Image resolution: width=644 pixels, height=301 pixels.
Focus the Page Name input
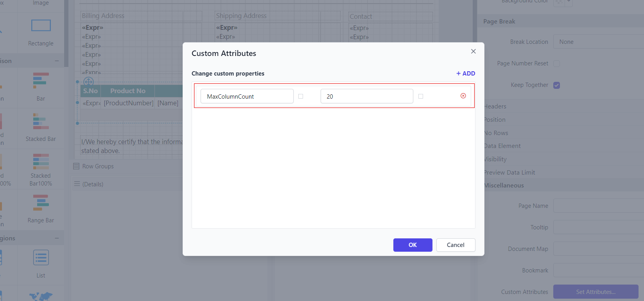pos(598,206)
